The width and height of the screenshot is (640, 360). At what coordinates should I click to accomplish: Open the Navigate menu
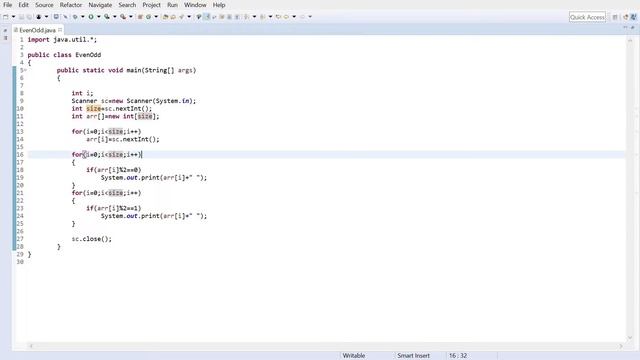pos(100,5)
